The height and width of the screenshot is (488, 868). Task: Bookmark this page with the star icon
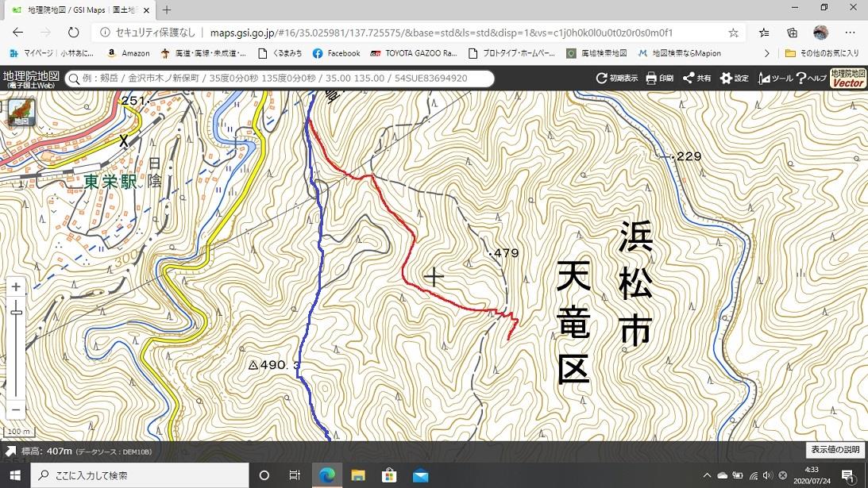tap(734, 33)
